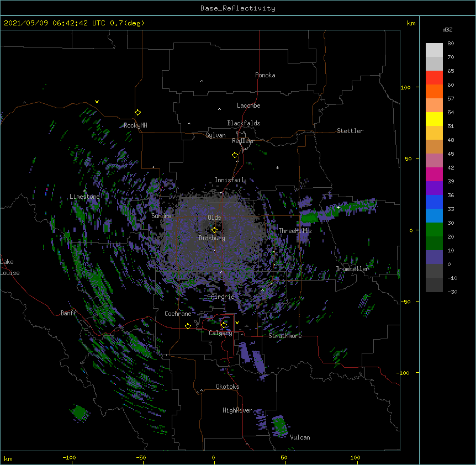This screenshot has width=476, height=465.
Task: Click the Vulcan label
Action: point(300,437)
